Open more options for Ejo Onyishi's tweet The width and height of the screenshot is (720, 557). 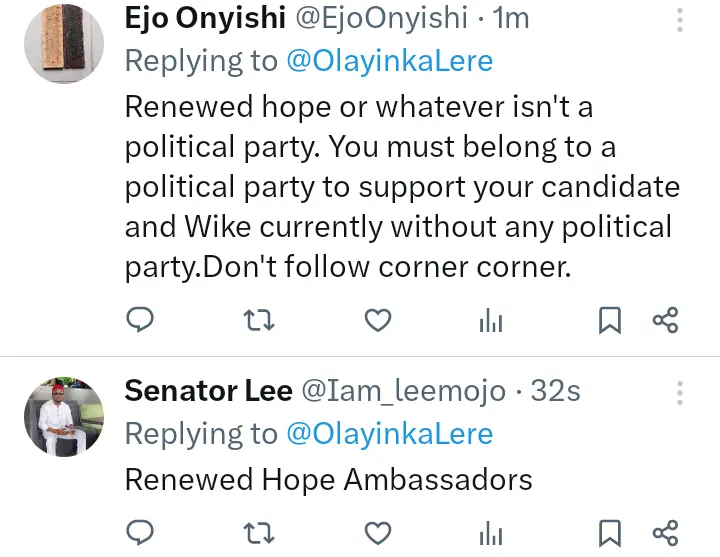(x=681, y=20)
